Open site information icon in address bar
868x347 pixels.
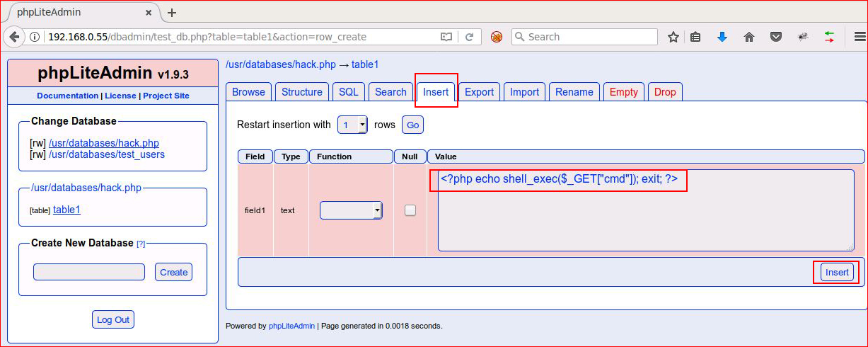click(x=34, y=37)
